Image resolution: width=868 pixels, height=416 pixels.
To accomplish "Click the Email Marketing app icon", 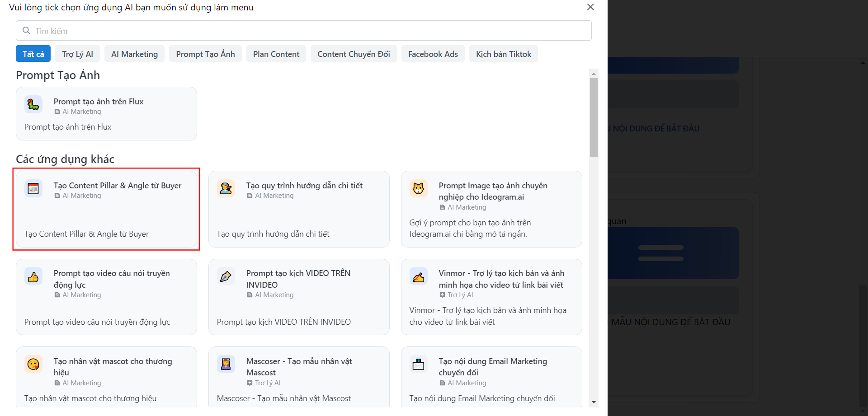I will [x=419, y=364].
